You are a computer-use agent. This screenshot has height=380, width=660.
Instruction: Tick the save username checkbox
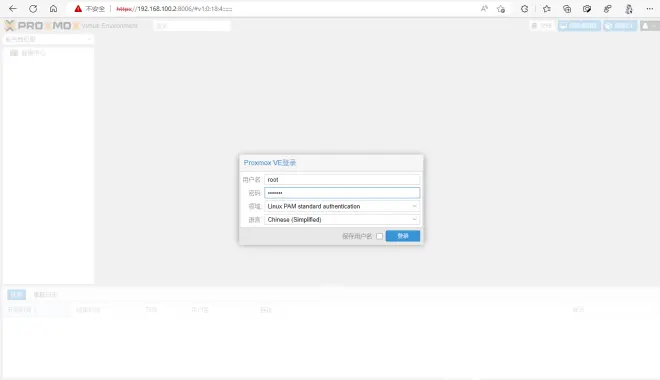(x=379, y=236)
